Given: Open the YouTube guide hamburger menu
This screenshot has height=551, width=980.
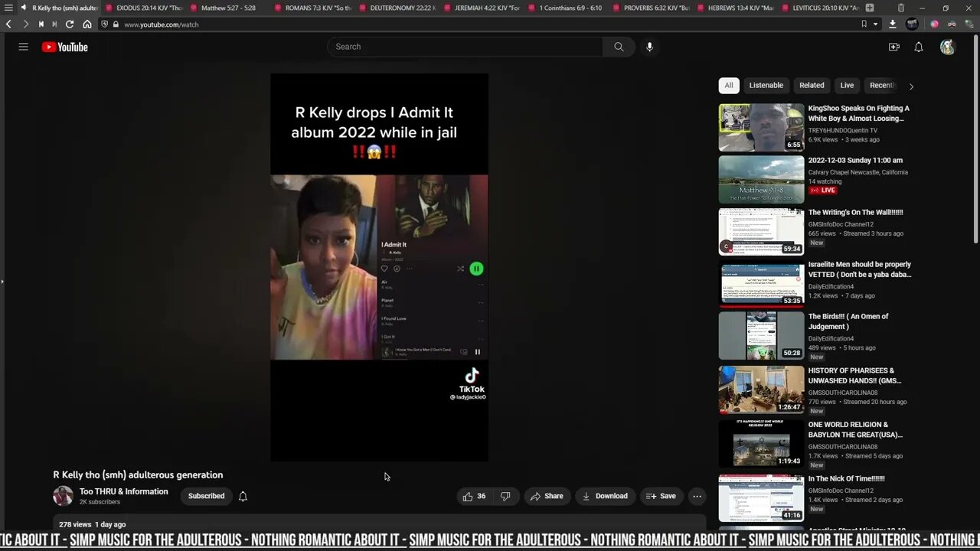Looking at the screenshot, I should (x=24, y=47).
